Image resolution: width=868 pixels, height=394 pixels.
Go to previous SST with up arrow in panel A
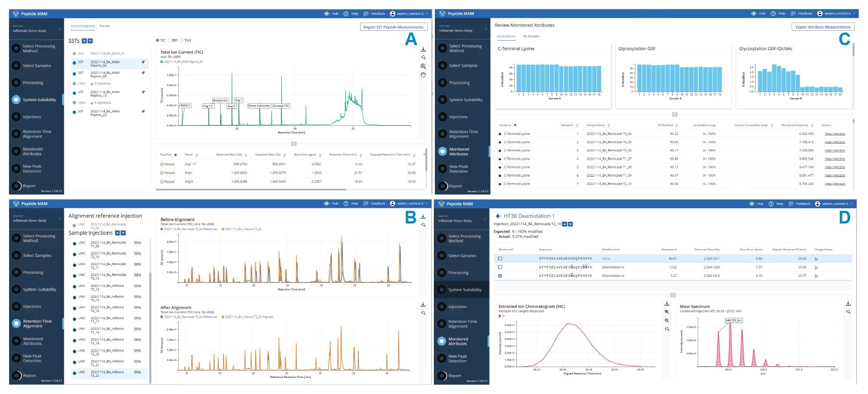pos(84,41)
